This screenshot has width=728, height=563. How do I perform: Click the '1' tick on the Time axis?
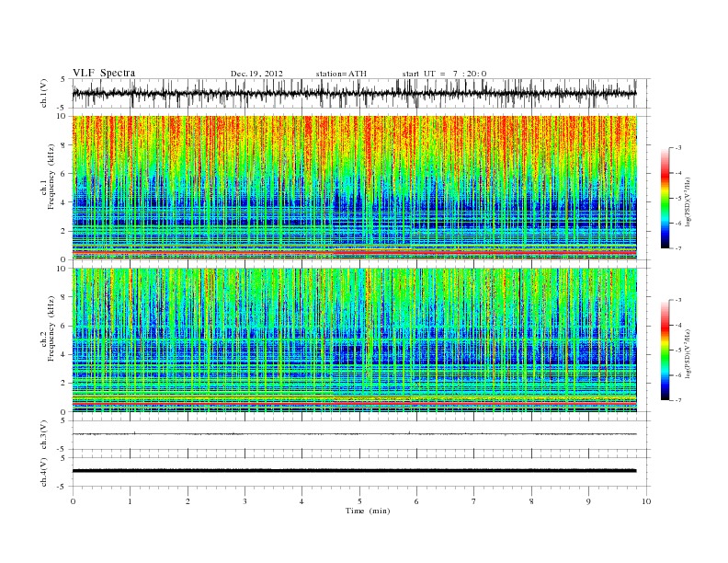tap(130, 501)
